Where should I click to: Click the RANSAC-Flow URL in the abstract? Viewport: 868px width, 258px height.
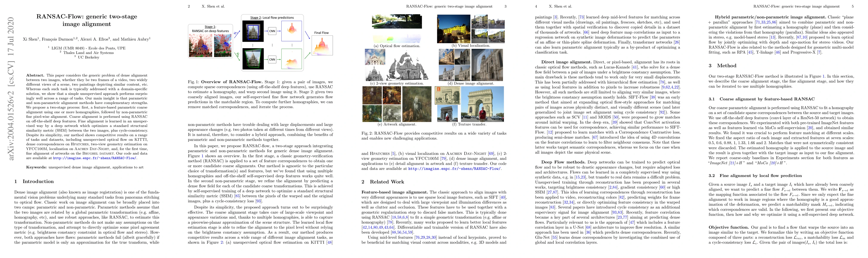pos(95,158)
